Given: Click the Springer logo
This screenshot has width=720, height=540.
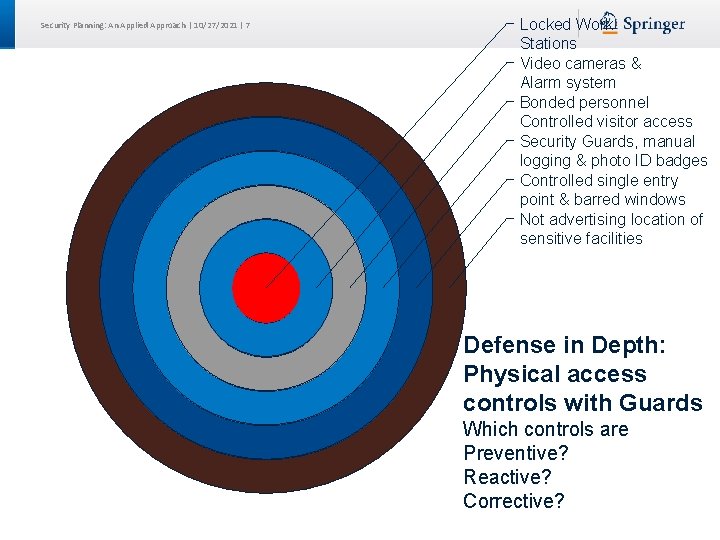Looking at the screenshot, I should pyautogui.click(x=644, y=23).
